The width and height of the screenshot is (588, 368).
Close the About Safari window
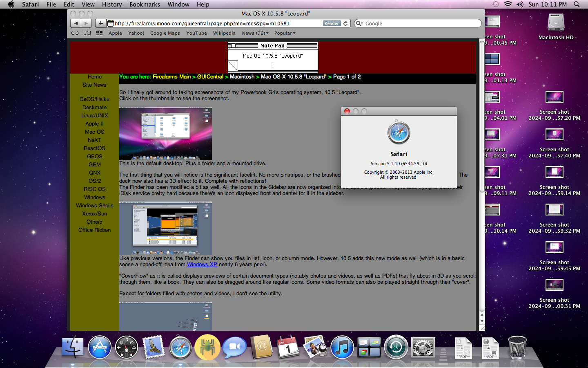point(347,111)
